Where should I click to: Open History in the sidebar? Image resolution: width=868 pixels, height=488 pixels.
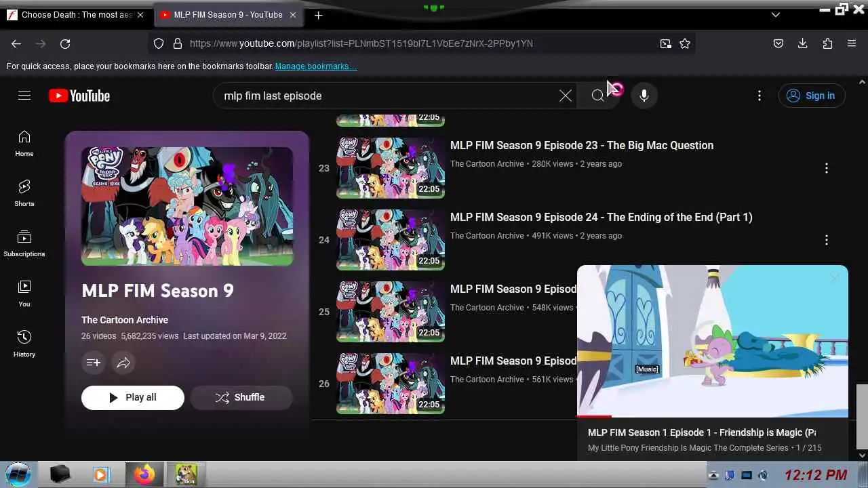tap(24, 344)
